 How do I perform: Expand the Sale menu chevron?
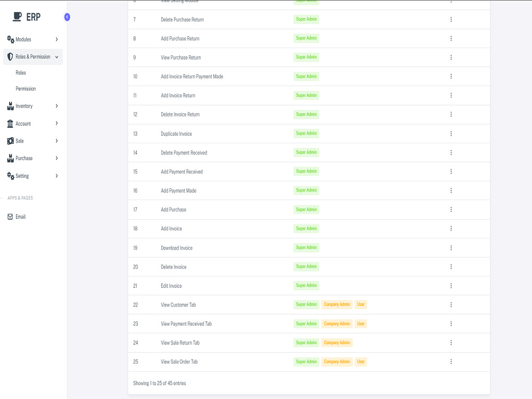coord(57,141)
